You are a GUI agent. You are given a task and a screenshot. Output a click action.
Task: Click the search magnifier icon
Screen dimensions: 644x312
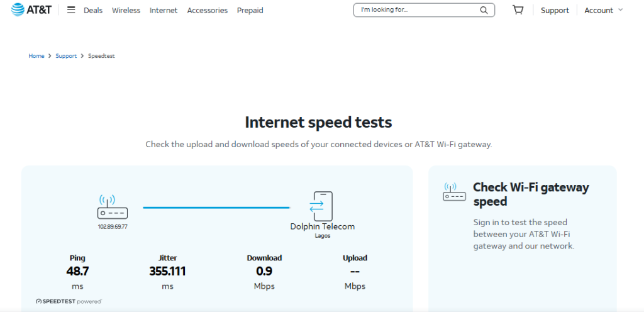(x=484, y=10)
